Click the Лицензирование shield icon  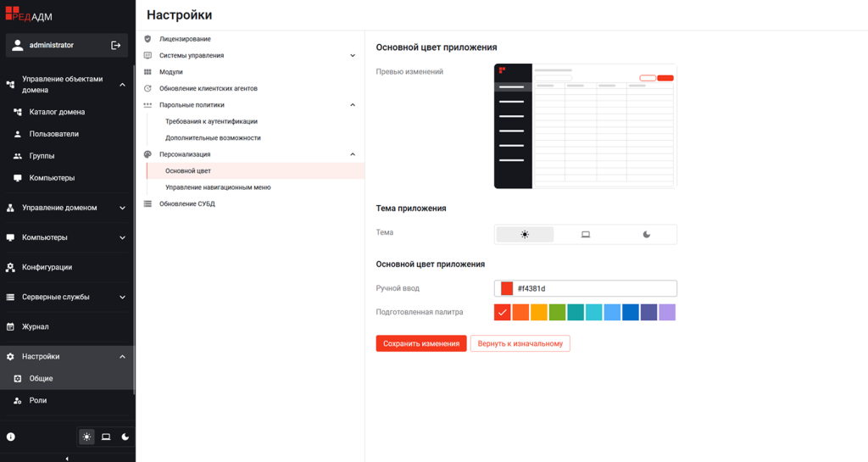coord(147,39)
